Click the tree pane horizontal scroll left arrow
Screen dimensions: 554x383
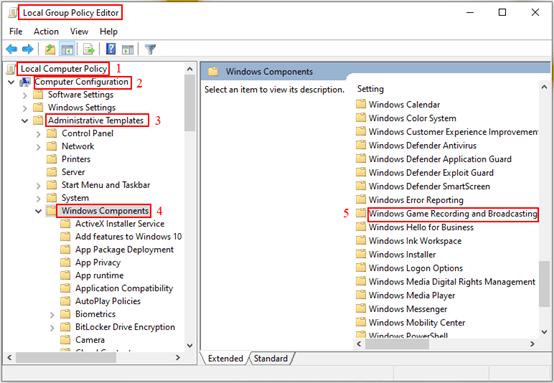[x=10, y=358]
